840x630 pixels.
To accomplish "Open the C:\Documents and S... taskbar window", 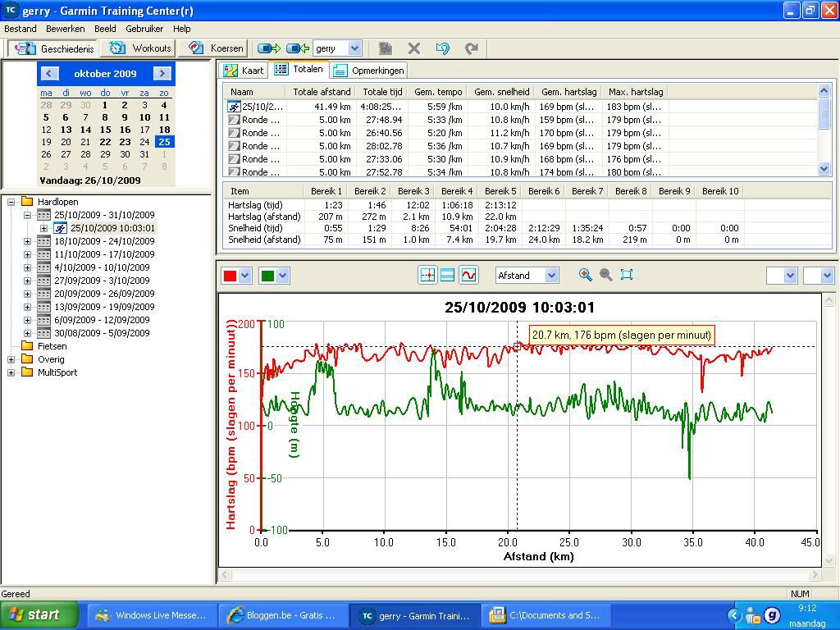I will pyautogui.click(x=546, y=615).
